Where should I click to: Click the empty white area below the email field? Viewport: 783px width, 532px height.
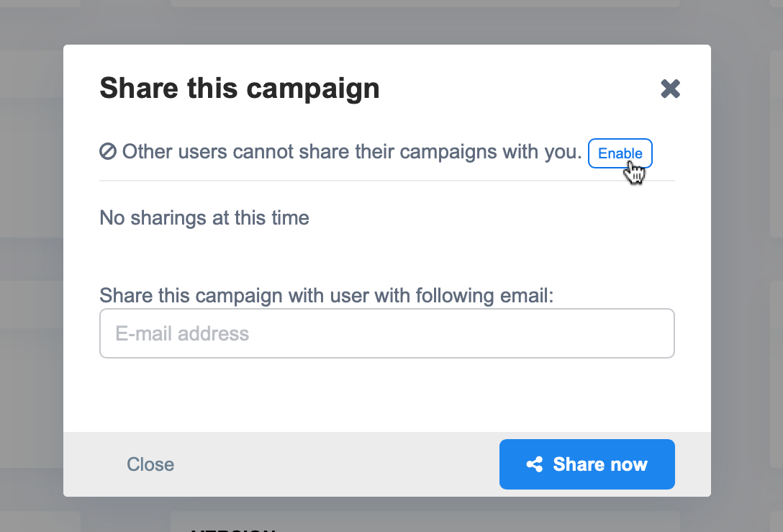pos(387,395)
